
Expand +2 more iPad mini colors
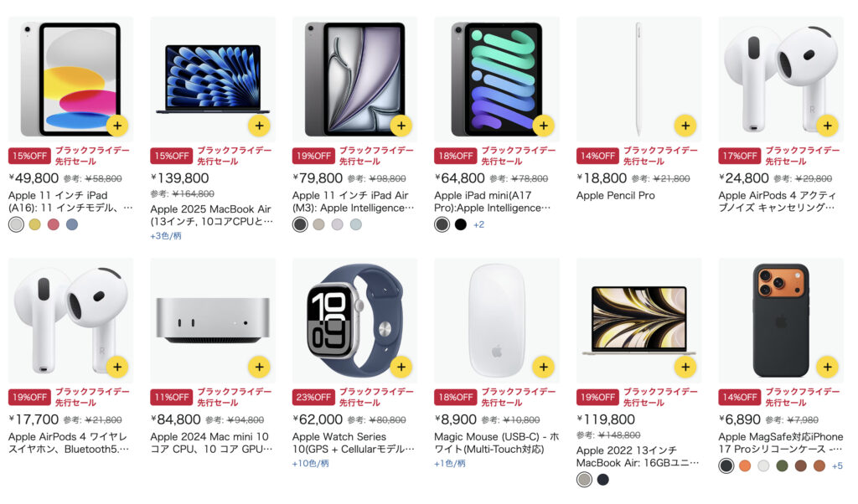click(x=478, y=224)
